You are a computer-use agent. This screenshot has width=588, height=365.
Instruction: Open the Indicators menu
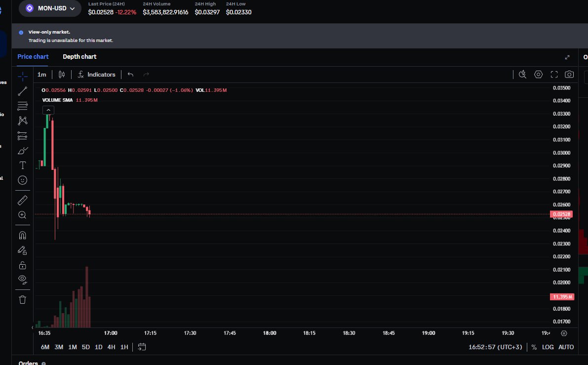click(x=96, y=75)
